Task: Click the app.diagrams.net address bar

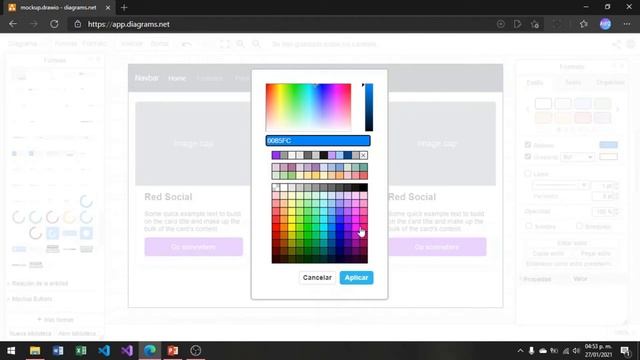Action: (x=129, y=24)
